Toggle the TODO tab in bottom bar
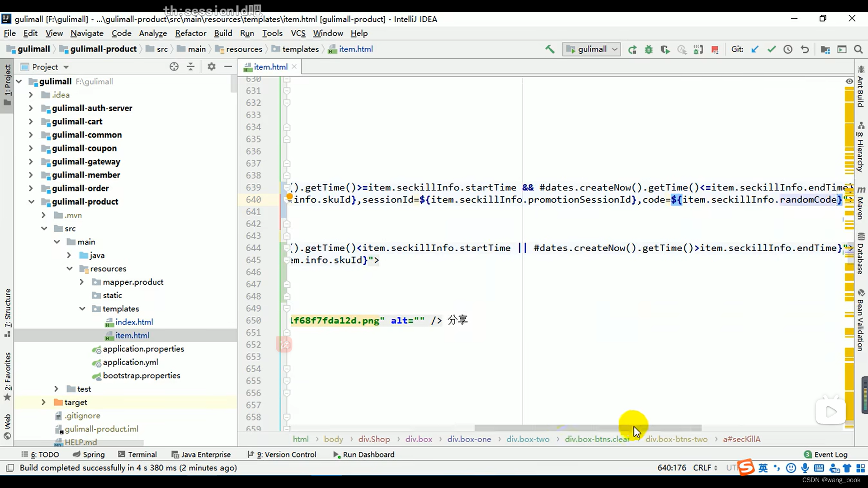The width and height of the screenshot is (868, 488). (44, 454)
